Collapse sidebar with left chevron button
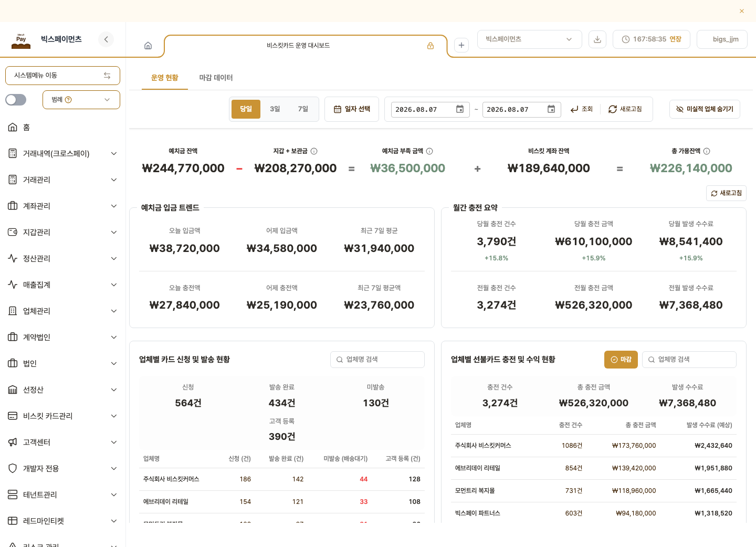The image size is (756, 547). 106,39
